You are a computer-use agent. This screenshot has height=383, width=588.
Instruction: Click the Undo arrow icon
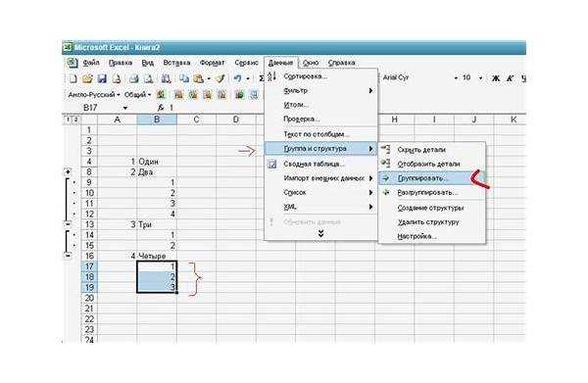pos(237,78)
